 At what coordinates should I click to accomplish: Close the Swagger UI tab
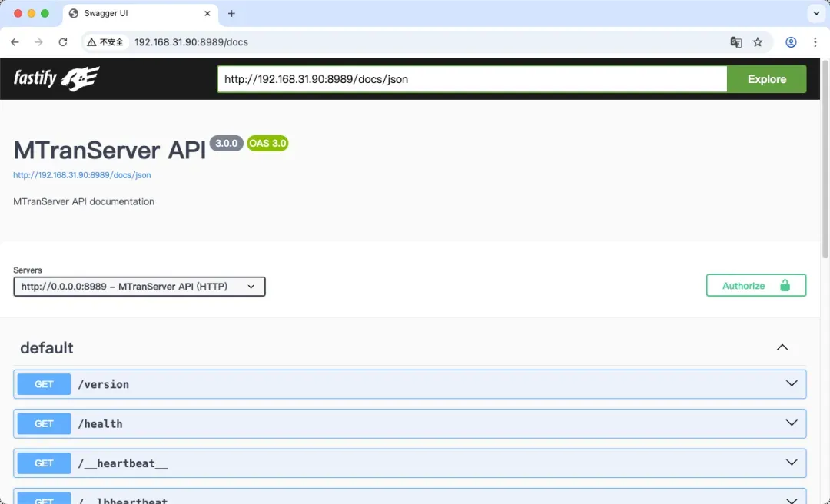pyautogui.click(x=207, y=14)
